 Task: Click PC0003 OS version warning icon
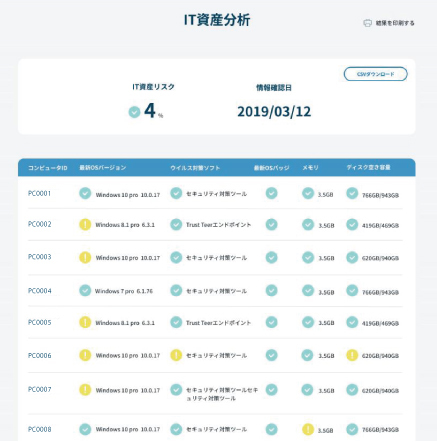click(85, 257)
